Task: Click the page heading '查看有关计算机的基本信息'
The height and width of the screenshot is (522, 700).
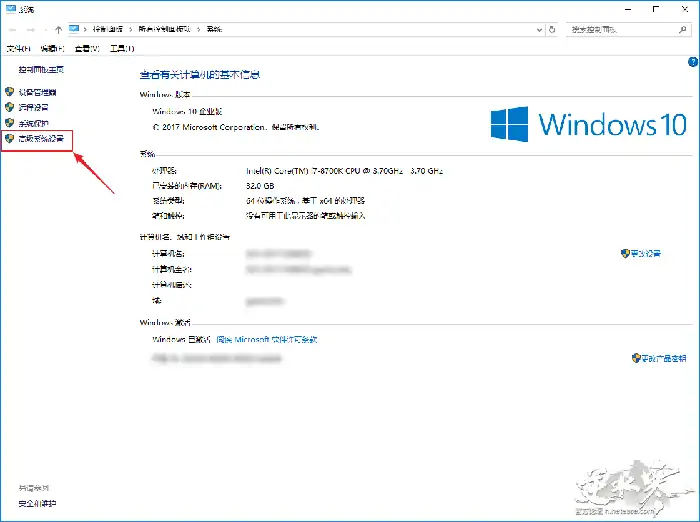Action: pos(200,75)
